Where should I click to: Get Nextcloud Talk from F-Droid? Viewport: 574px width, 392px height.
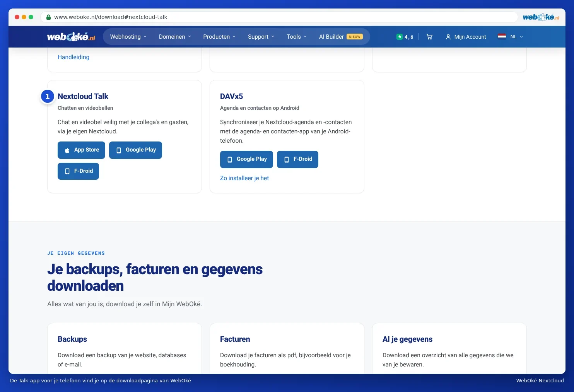click(x=78, y=171)
